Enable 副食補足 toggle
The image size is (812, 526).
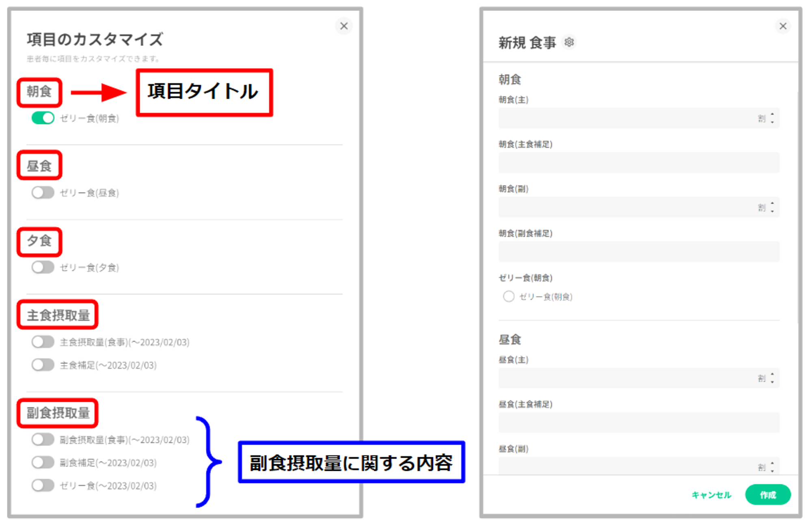[x=43, y=462]
